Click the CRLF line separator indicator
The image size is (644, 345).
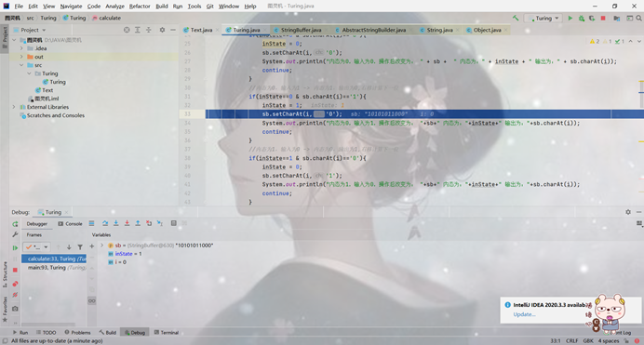(x=571, y=341)
